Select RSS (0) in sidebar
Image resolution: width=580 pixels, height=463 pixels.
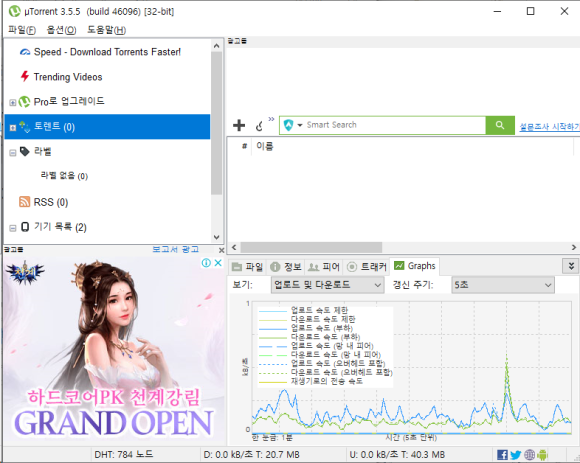click(x=51, y=202)
